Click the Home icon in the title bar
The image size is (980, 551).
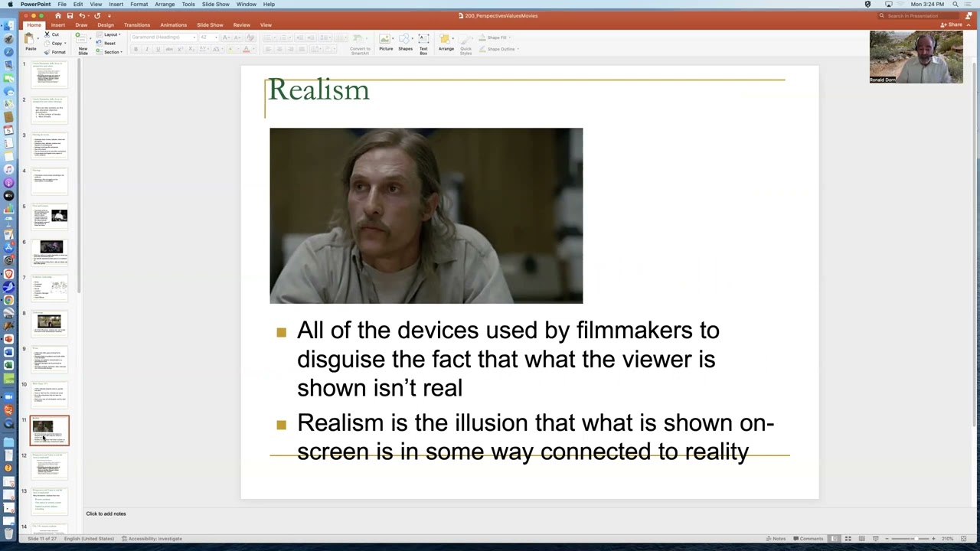pos(57,15)
